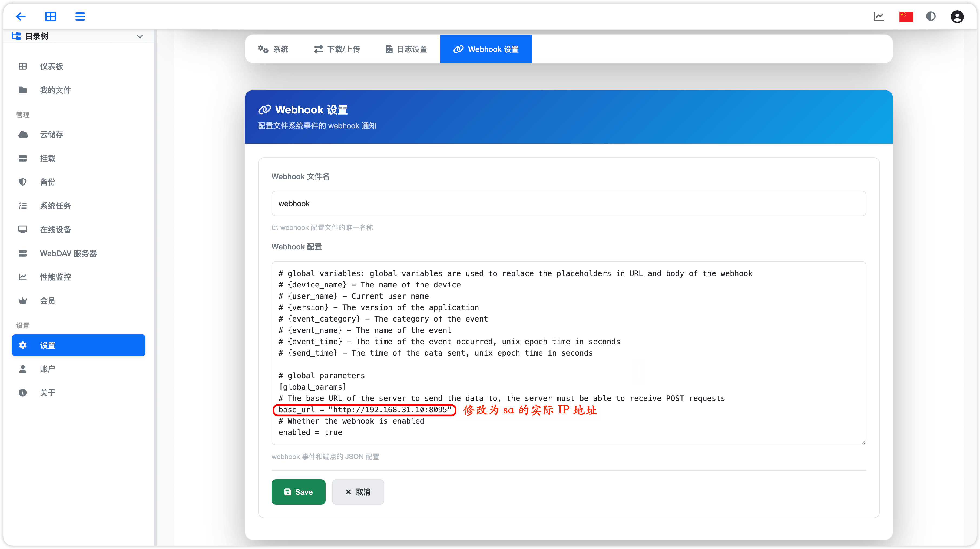980x549 pixels.
Task: Toggle the hamburger menu icon
Action: tap(80, 16)
